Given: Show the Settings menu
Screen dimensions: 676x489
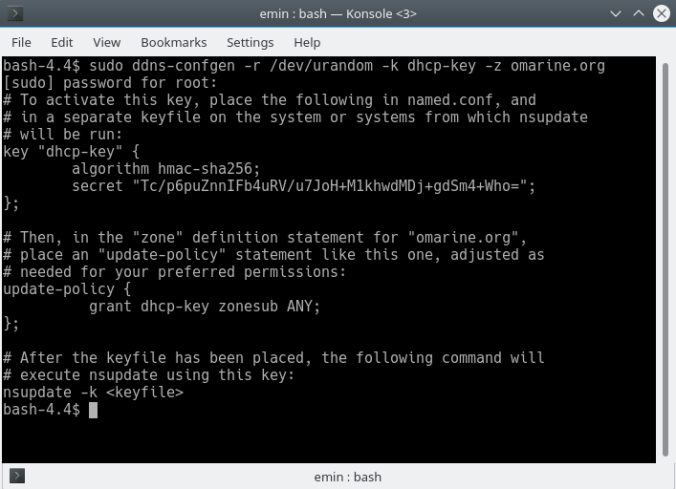Looking at the screenshot, I should point(250,42).
